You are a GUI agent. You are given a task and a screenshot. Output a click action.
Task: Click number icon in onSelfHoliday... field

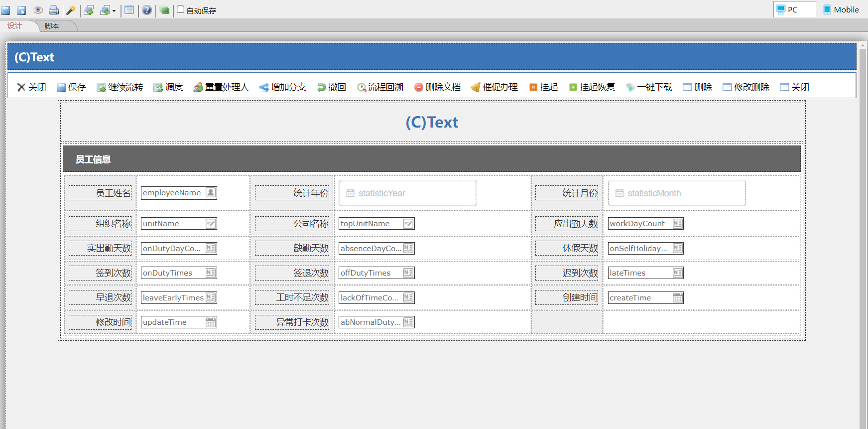(678, 248)
